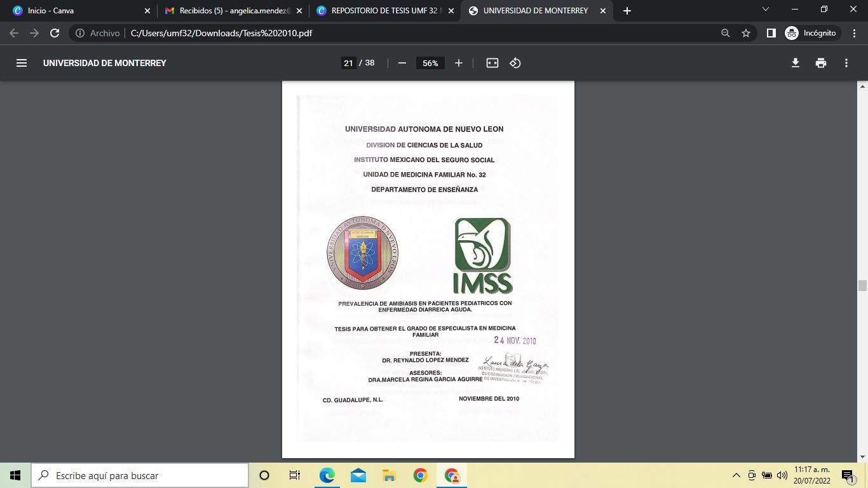Bookmark this page with the star icon
The image size is (868, 488).
pos(746,33)
